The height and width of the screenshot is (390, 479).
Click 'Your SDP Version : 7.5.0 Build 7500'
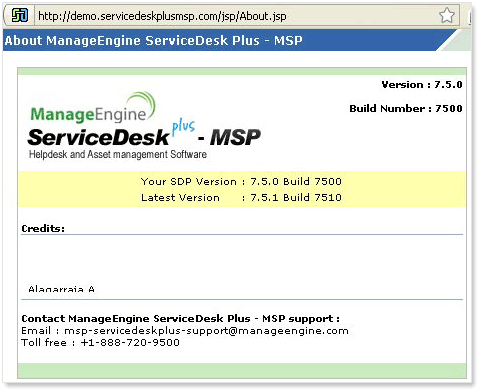241,181
